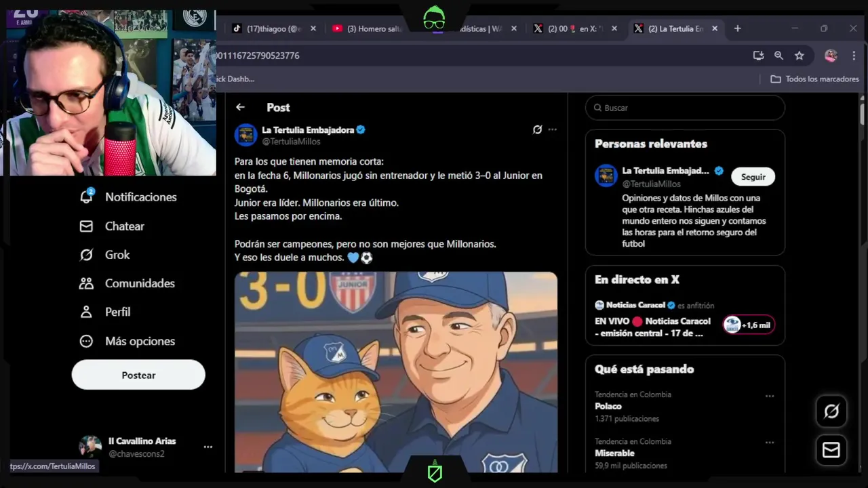868x488 pixels.
Task: Click the search magnifier icon in Buscar
Action: (x=597, y=108)
